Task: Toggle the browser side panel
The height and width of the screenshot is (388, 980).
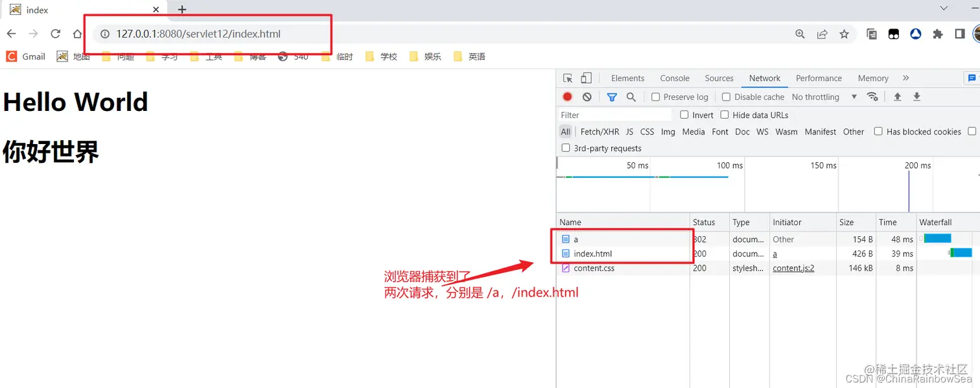Action: 960,34
